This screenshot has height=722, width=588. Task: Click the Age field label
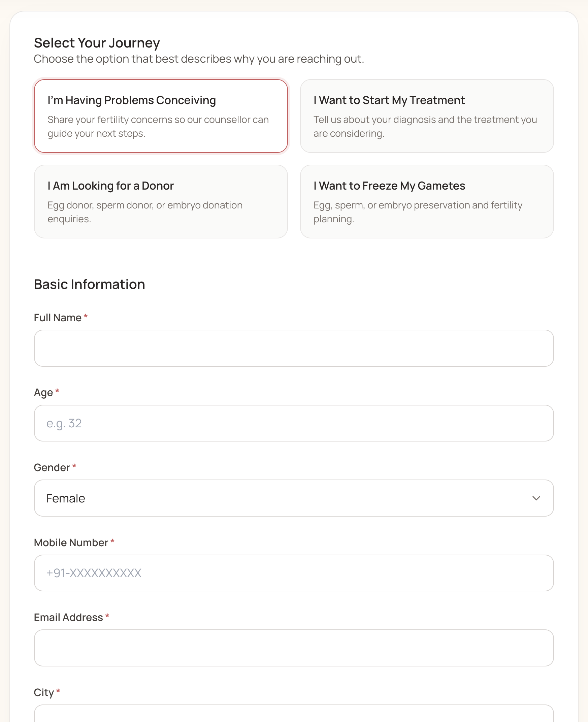(x=43, y=393)
